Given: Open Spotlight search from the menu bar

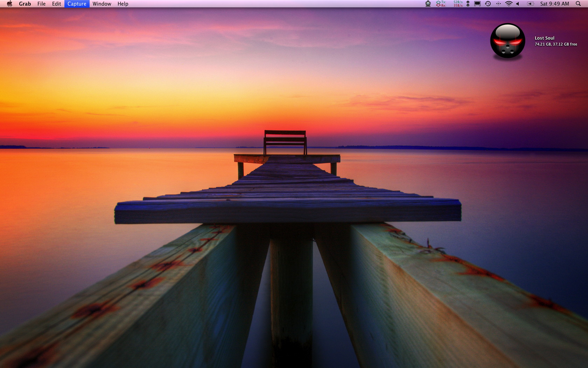Looking at the screenshot, I should (579, 4).
